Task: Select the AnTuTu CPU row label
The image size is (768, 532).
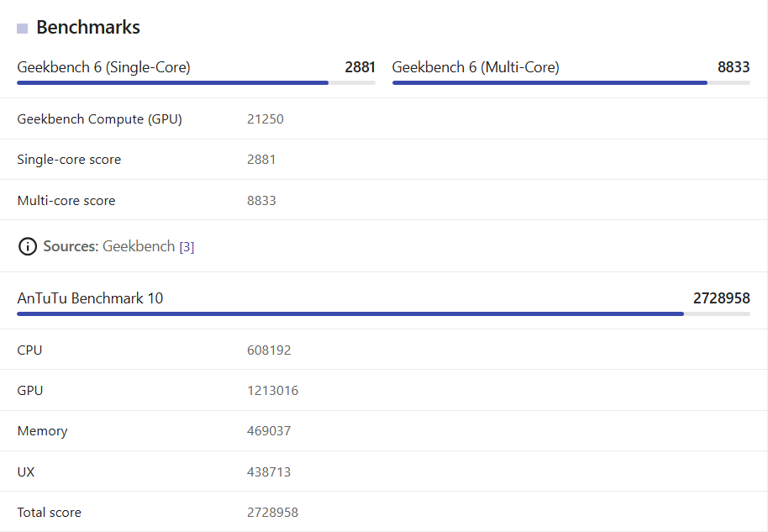Action: tap(29, 350)
